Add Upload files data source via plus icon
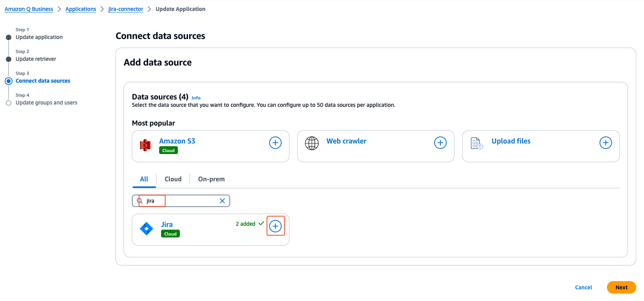This screenshot has height=301, width=644. pyautogui.click(x=606, y=143)
